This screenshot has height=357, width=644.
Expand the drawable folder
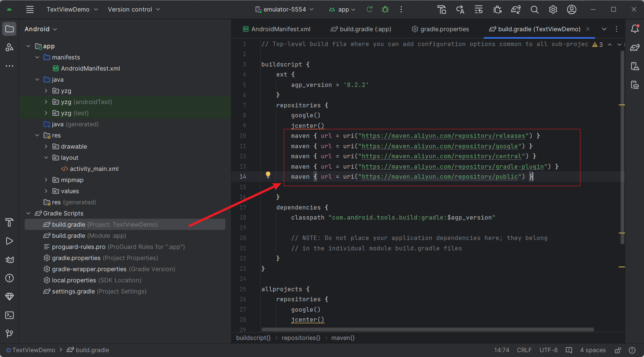[46, 146]
